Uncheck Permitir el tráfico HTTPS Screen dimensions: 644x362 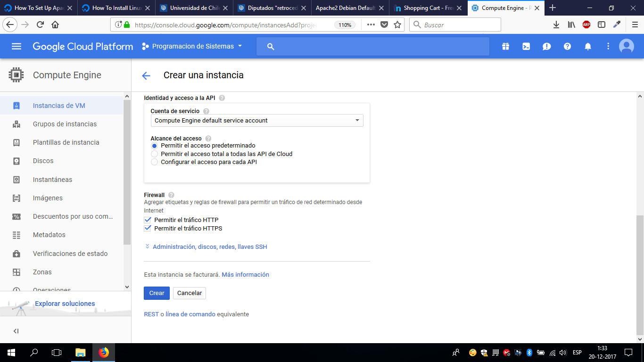148,229
